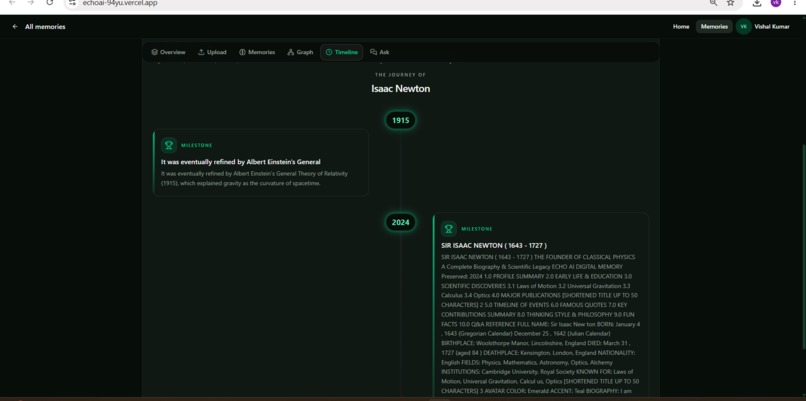Screen dimensions: 806x401
Task: Go to Home in the top navigation
Action: pos(681,27)
